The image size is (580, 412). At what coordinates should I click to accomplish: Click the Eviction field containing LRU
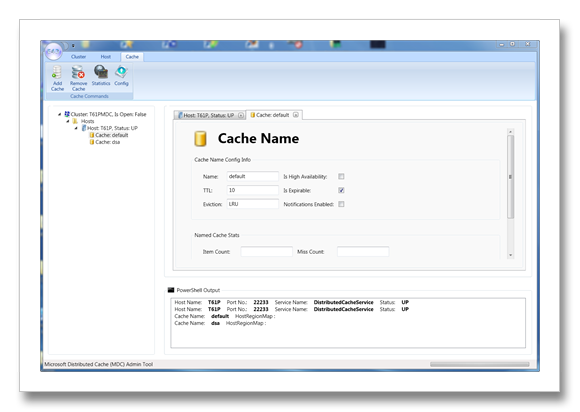253,204
